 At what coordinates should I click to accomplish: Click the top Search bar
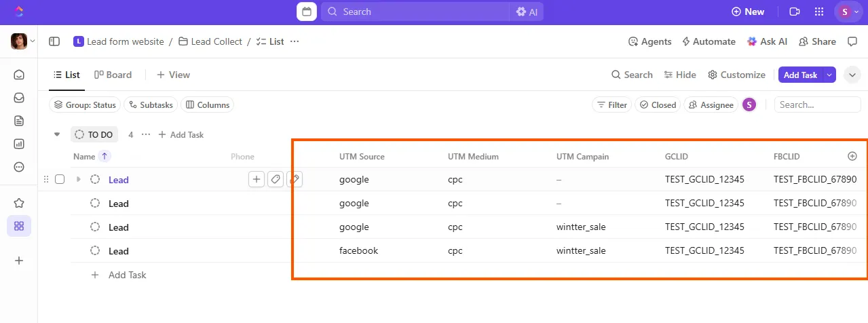[x=415, y=12]
